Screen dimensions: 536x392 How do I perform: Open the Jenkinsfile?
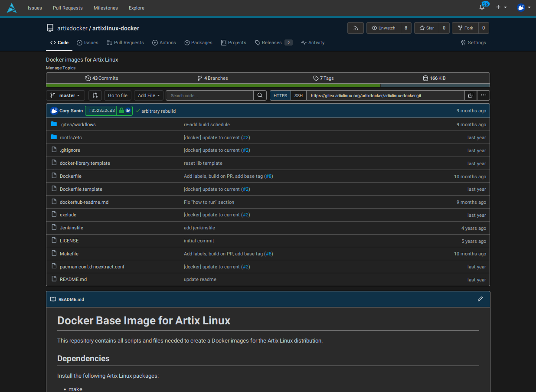click(72, 228)
